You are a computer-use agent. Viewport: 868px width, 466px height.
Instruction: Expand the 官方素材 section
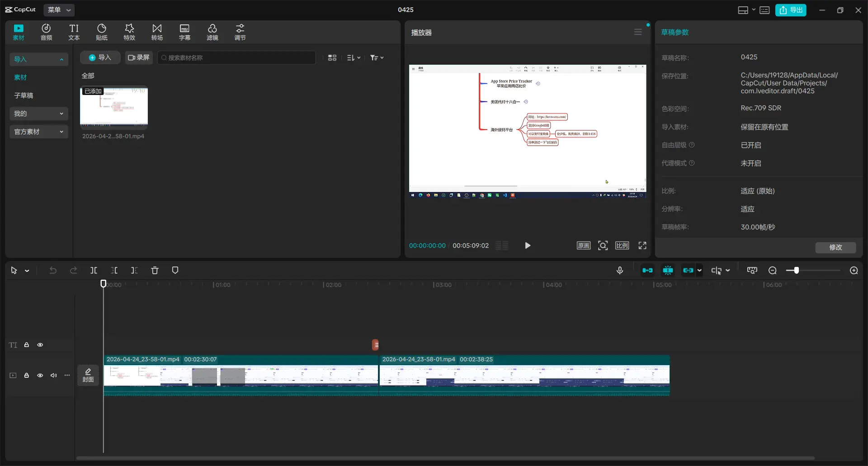(38, 132)
